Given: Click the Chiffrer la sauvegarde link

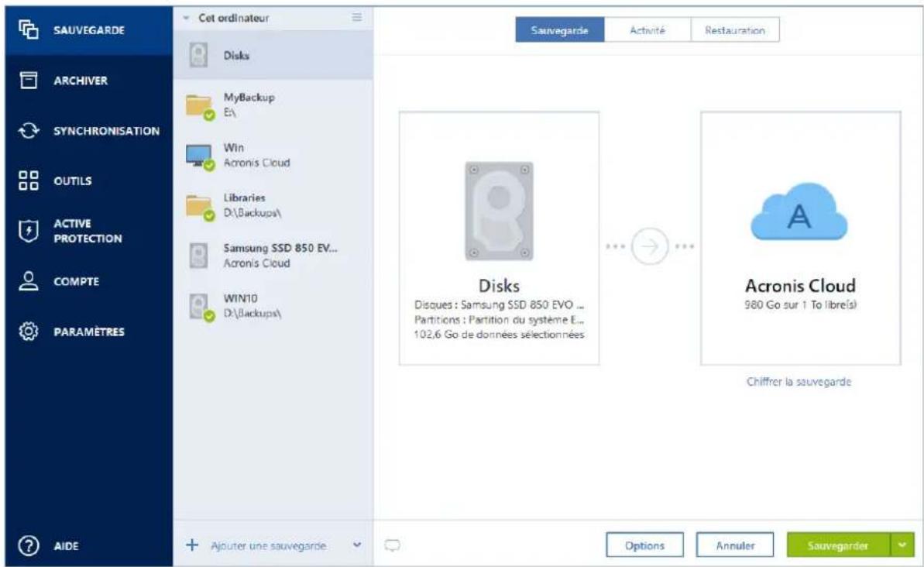Looking at the screenshot, I should coord(799,381).
